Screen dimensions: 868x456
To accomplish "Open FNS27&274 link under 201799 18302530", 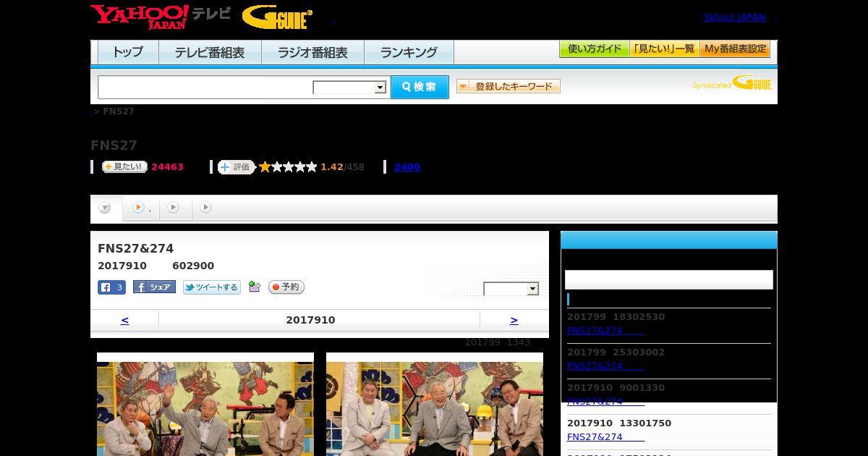I will 605,330.
